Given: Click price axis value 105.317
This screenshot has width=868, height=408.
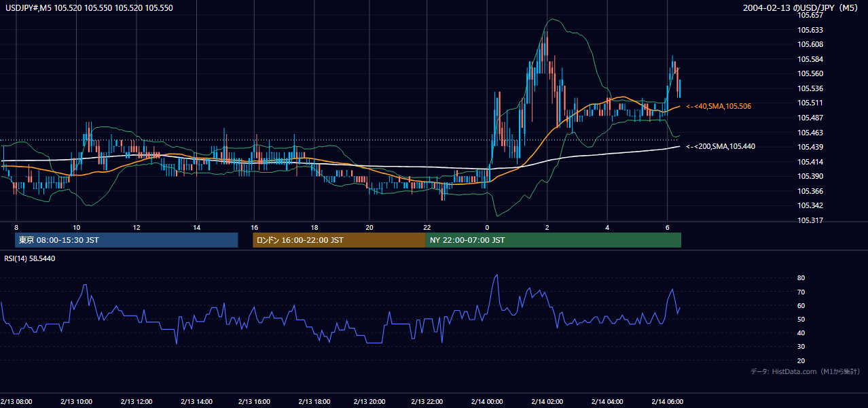Looking at the screenshot, I should 811,220.
